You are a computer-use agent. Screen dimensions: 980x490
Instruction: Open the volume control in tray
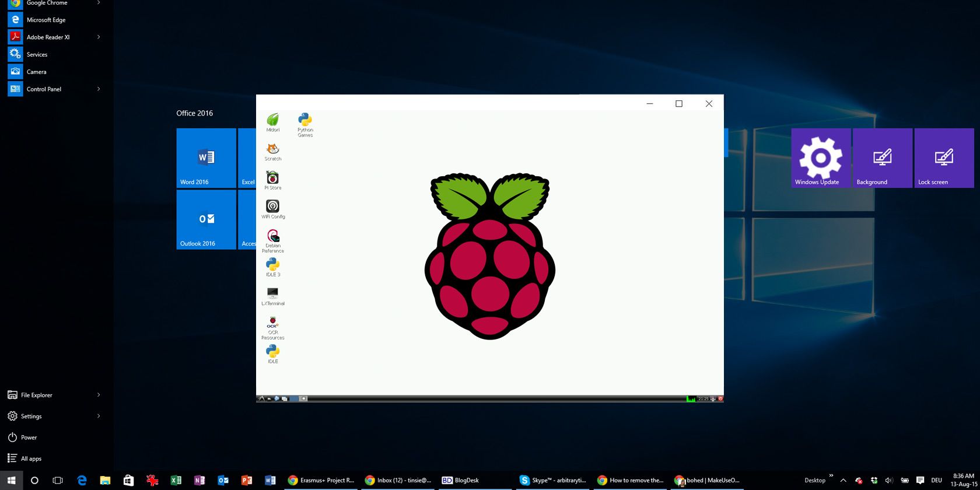pyautogui.click(x=889, y=481)
